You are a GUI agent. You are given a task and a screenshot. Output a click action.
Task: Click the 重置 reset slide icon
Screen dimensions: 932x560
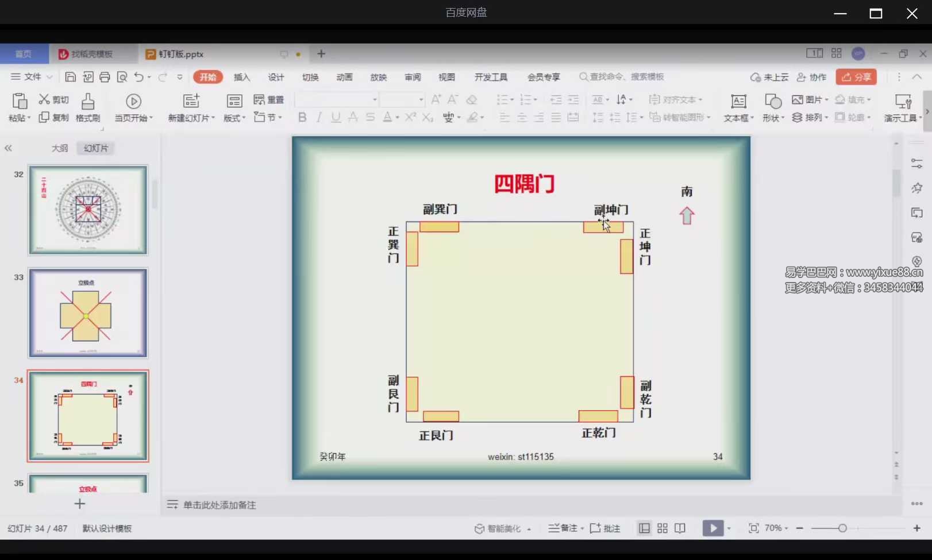269,99
